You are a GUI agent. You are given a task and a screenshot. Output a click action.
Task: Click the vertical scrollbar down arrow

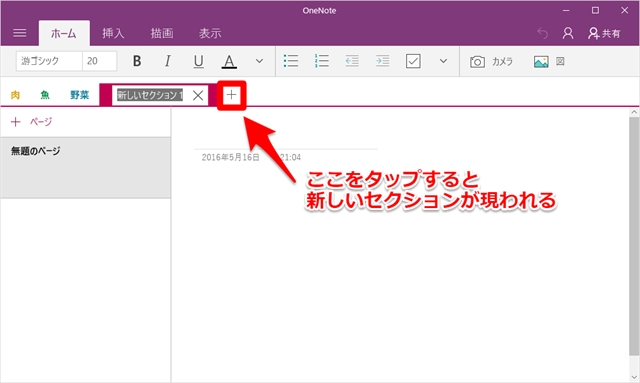(634, 377)
